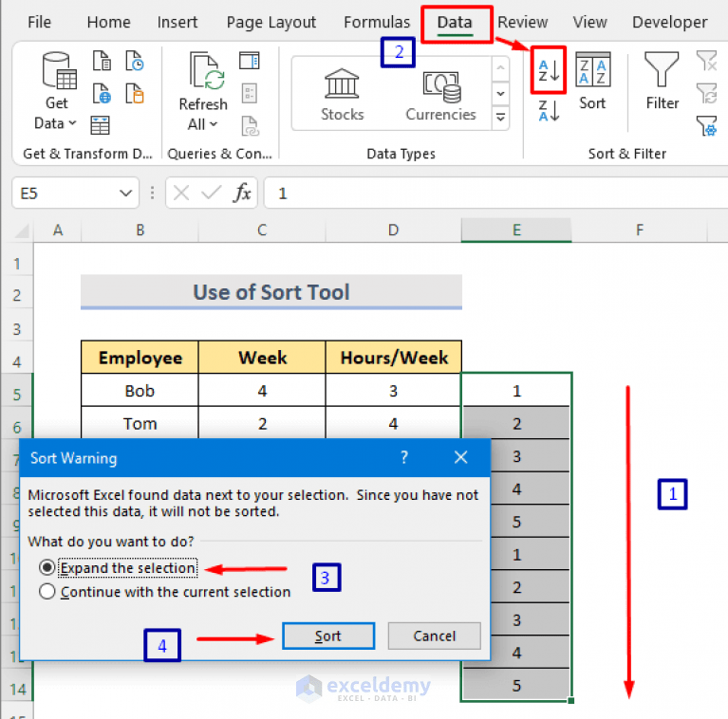Click From Web icon
The height and width of the screenshot is (719, 728).
coord(102,93)
